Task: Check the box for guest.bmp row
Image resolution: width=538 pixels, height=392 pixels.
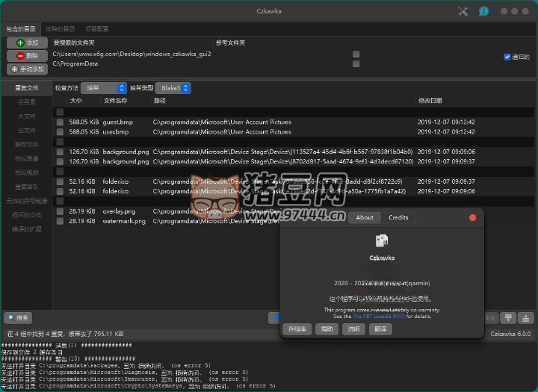Action: pos(60,122)
